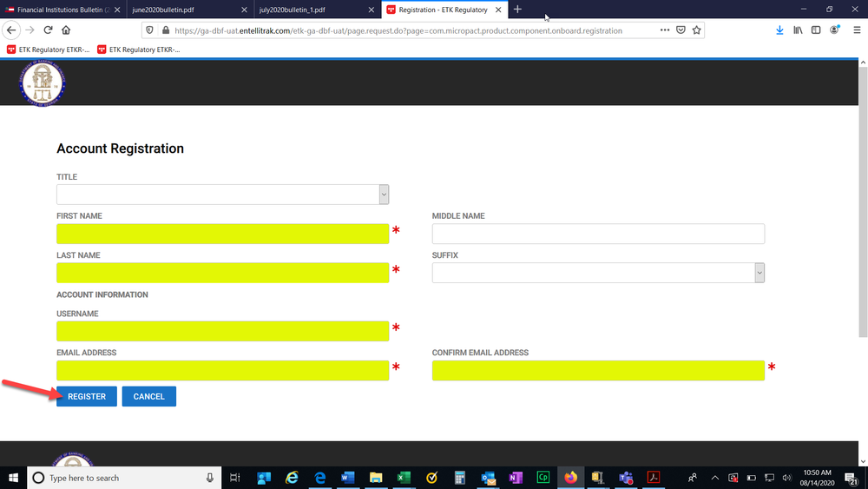Screen dimensions: 868x489
Task: Bookmark this page with the star icon
Action: click(698, 30)
